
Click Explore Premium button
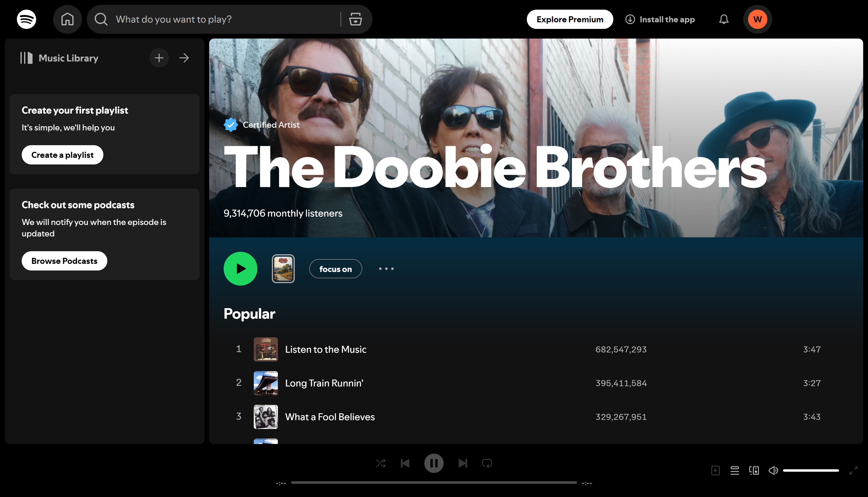click(x=570, y=20)
